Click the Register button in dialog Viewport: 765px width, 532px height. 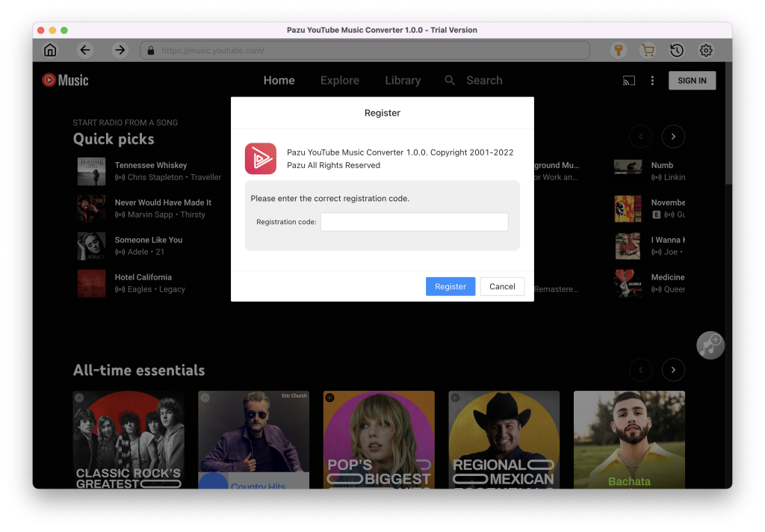click(450, 286)
